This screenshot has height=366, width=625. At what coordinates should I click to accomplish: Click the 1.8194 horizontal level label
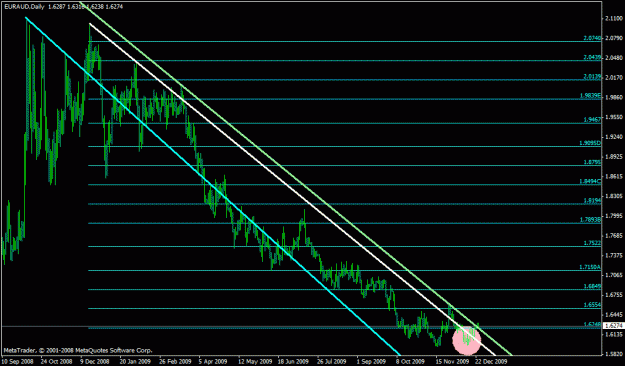click(592, 201)
